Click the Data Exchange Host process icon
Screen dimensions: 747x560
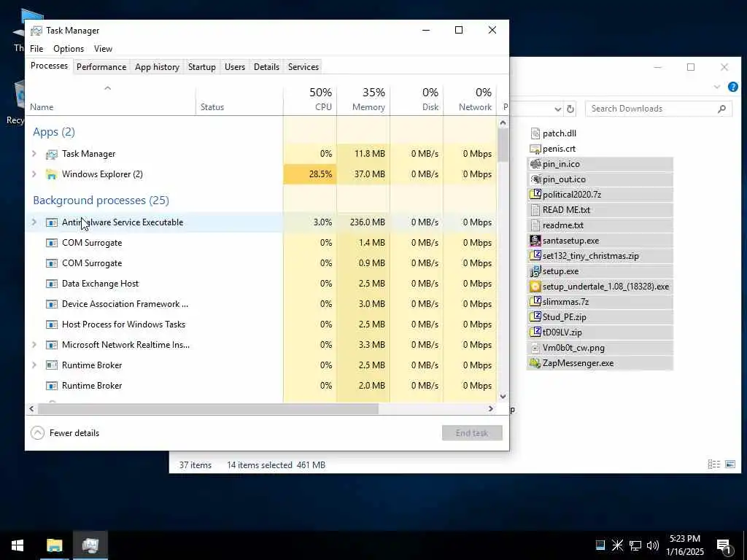pyautogui.click(x=52, y=284)
